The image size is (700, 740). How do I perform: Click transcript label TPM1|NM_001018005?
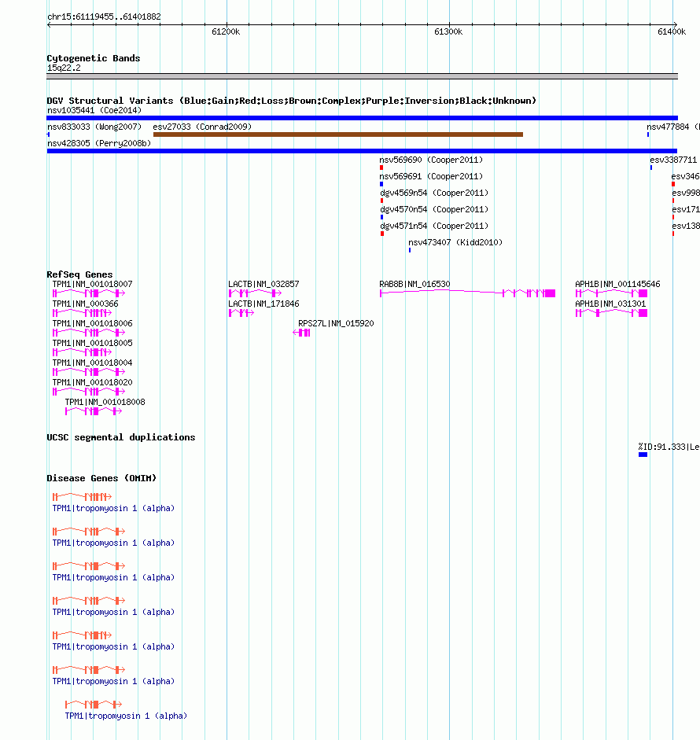point(93,343)
